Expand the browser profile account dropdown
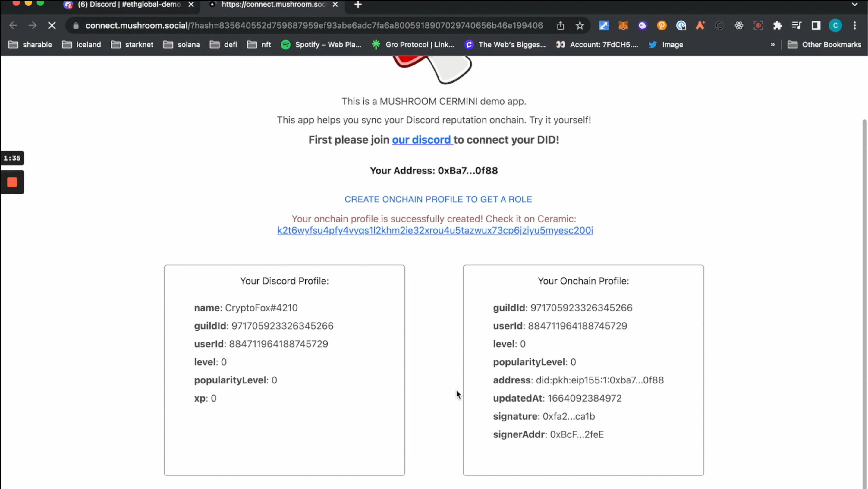Image resolution: width=868 pixels, height=489 pixels. pos(835,25)
